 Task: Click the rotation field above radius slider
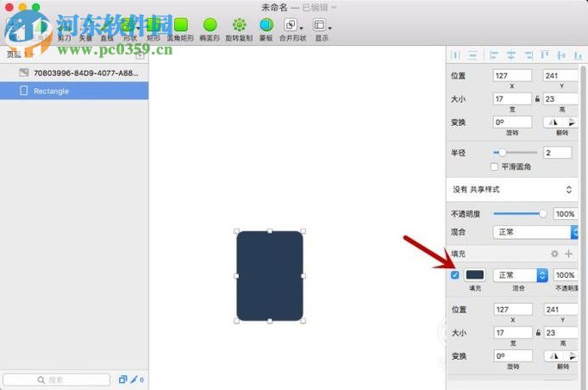(x=512, y=122)
